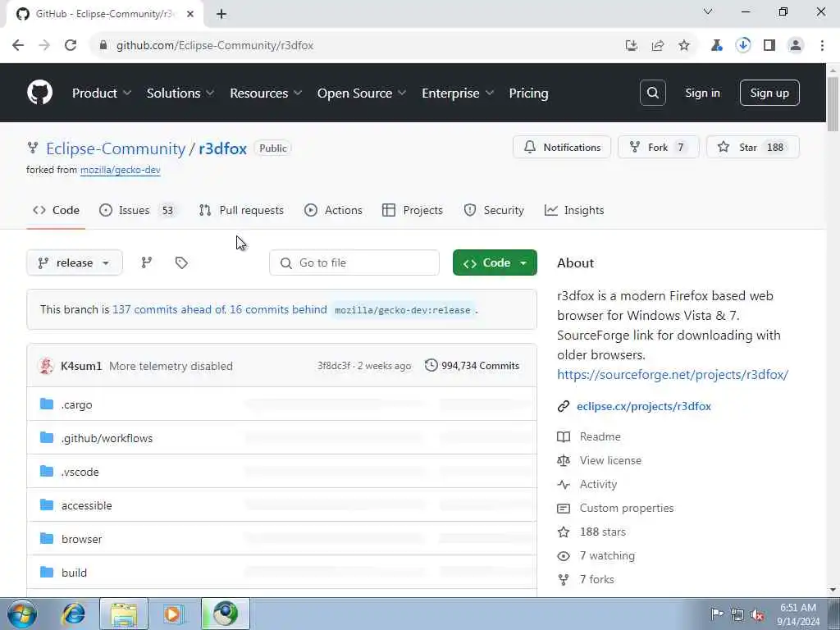Open the .cargo folder icon
The height and width of the screenshot is (630, 840).
click(47, 404)
